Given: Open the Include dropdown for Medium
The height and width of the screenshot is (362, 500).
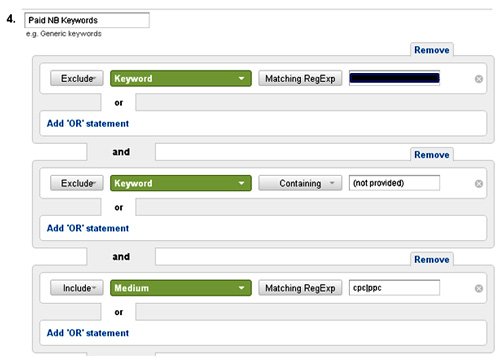Looking at the screenshot, I should tap(77, 288).
